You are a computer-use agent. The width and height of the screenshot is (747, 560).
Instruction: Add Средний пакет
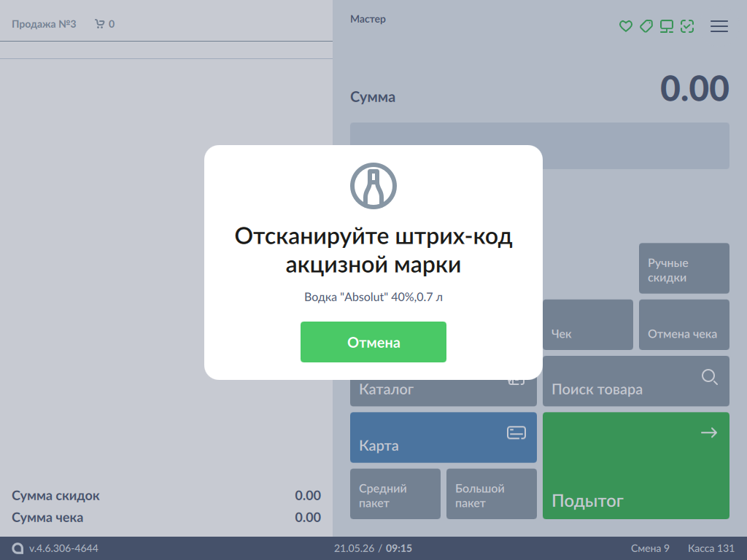click(x=395, y=494)
